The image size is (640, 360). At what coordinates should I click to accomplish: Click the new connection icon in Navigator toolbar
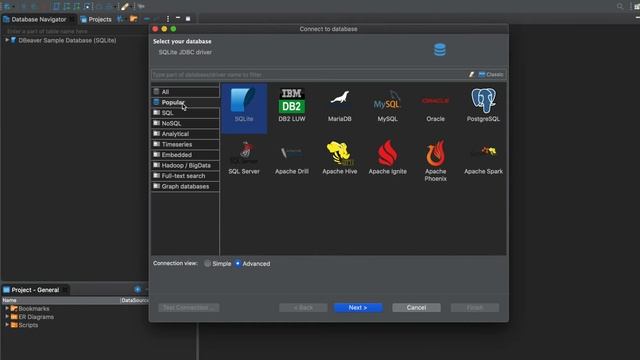[120, 19]
